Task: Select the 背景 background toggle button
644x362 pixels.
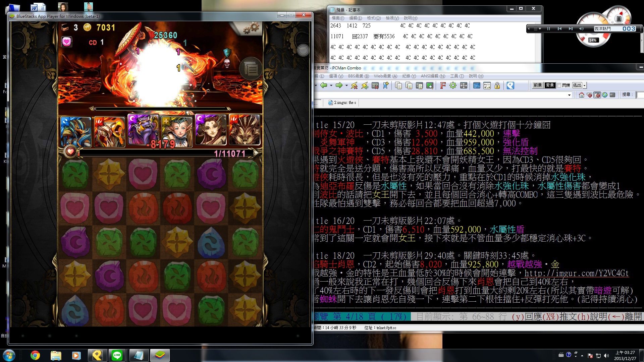Action: (550, 85)
